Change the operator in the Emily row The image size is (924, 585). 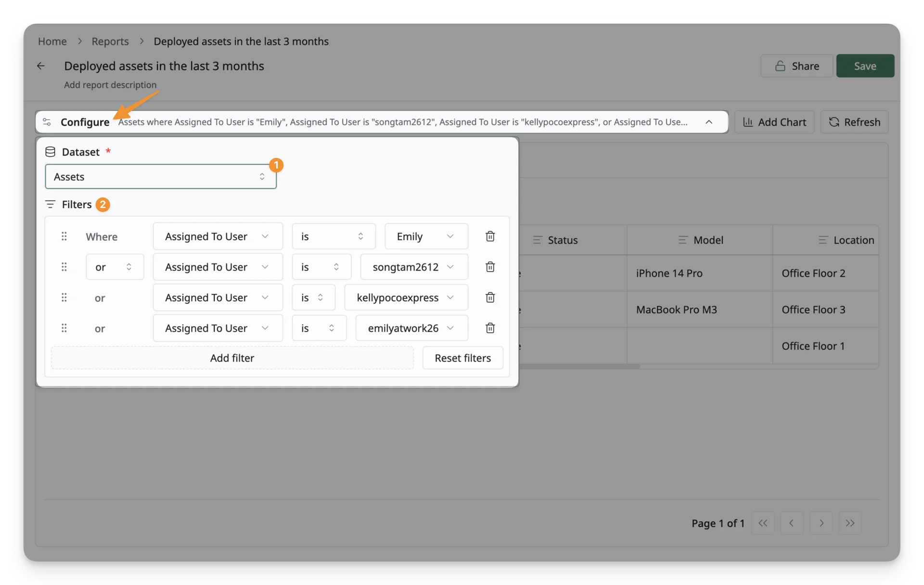click(x=334, y=236)
